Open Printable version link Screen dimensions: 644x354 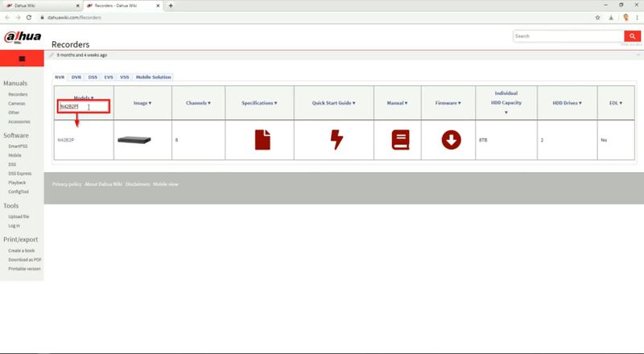[25, 269]
